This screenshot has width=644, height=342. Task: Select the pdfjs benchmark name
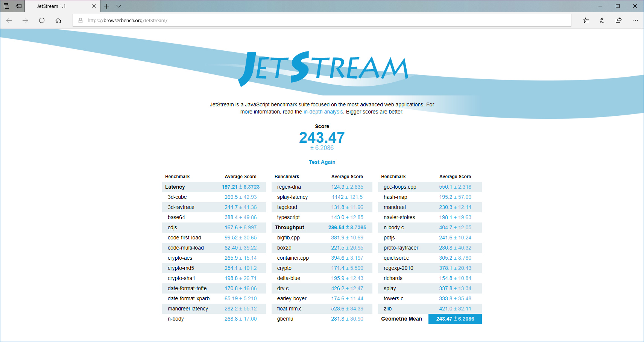(389, 238)
